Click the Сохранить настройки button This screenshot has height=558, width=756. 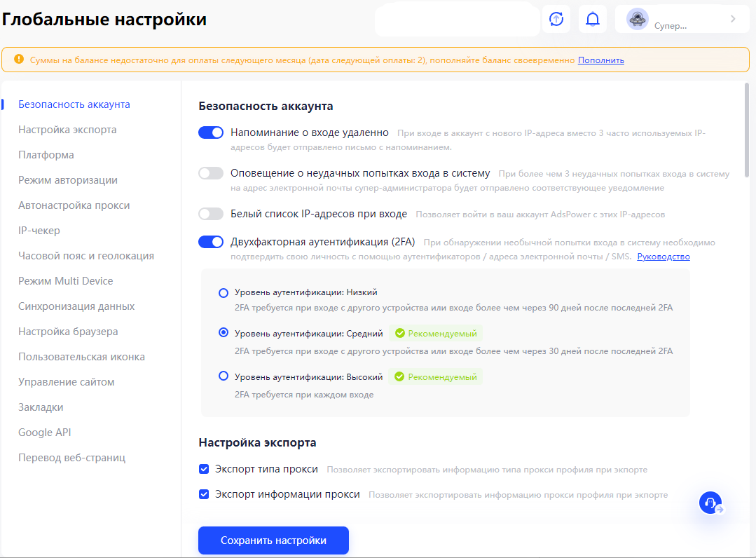click(273, 540)
